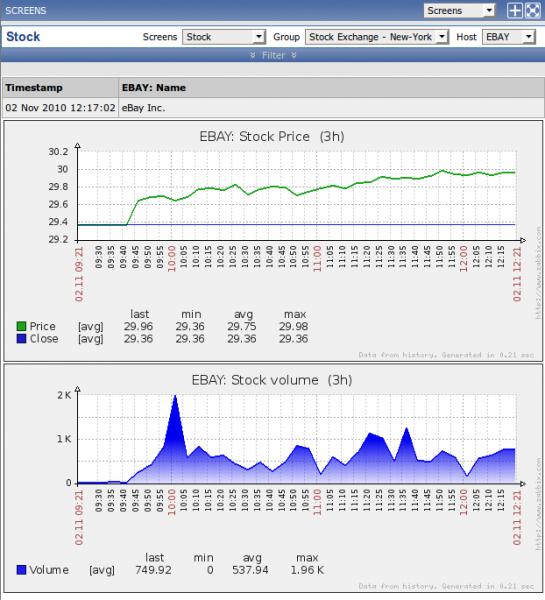The image size is (545, 600).
Task: Click the blue Volume legend swatch
Action: tap(21, 570)
